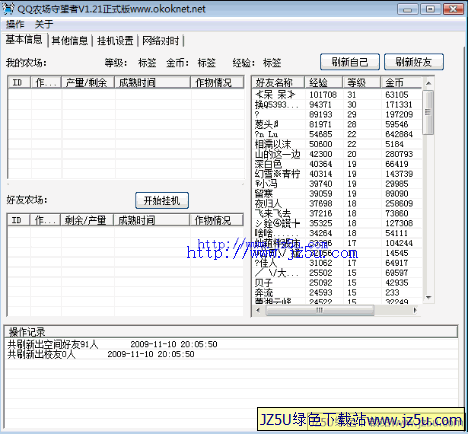Select friend 葱头 in the list
468x434 pixels.
point(337,124)
